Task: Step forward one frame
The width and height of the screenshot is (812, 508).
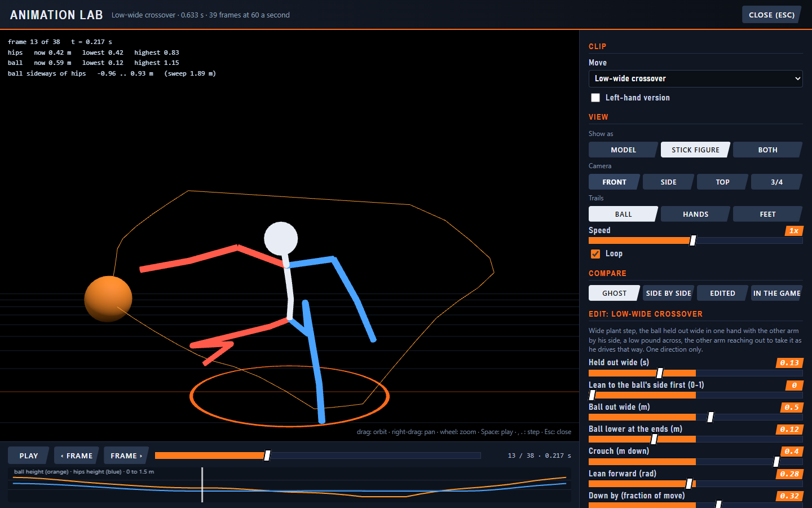Action: pos(126,456)
